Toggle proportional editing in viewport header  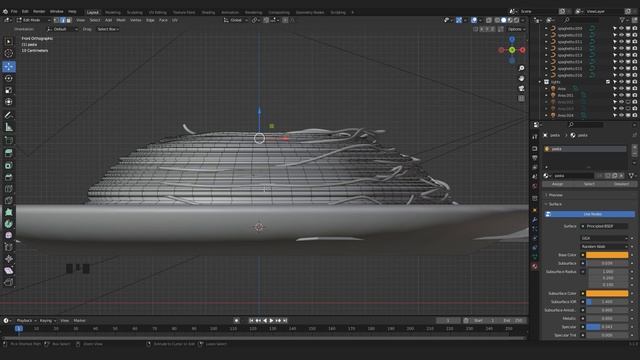[x=285, y=20]
